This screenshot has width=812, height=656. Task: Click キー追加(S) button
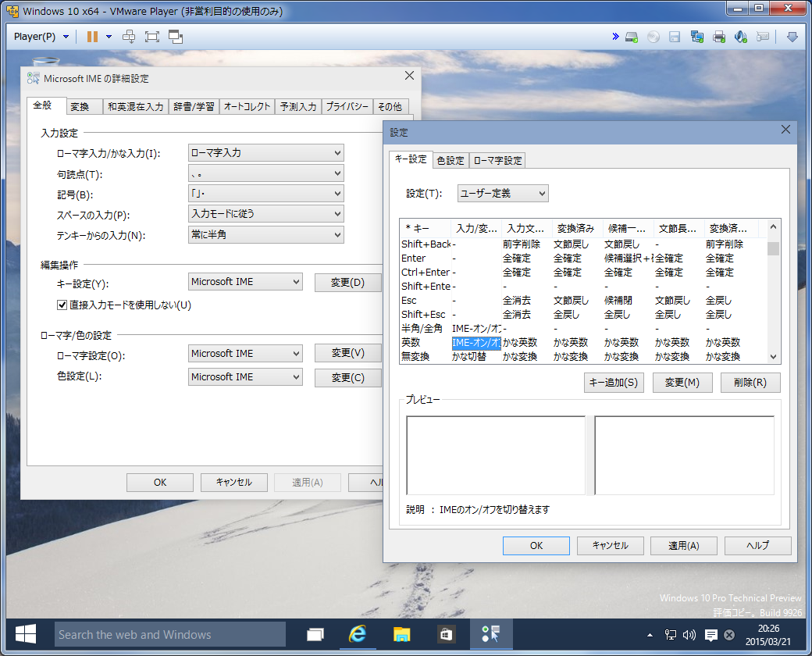(614, 383)
